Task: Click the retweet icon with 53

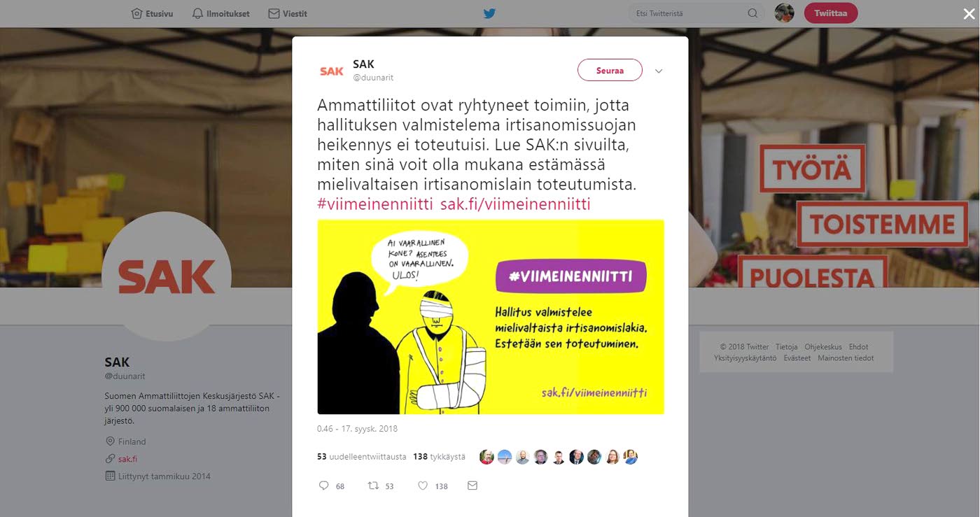Action: pos(373,486)
